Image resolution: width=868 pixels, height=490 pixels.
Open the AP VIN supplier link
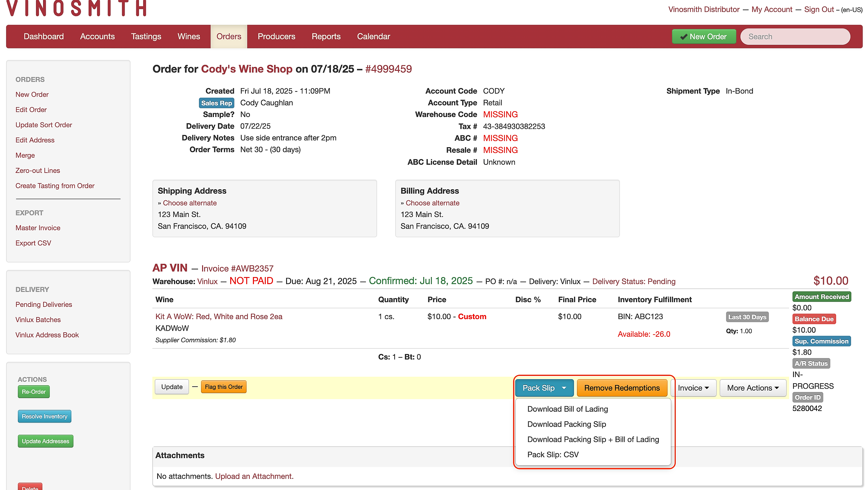point(170,268)
